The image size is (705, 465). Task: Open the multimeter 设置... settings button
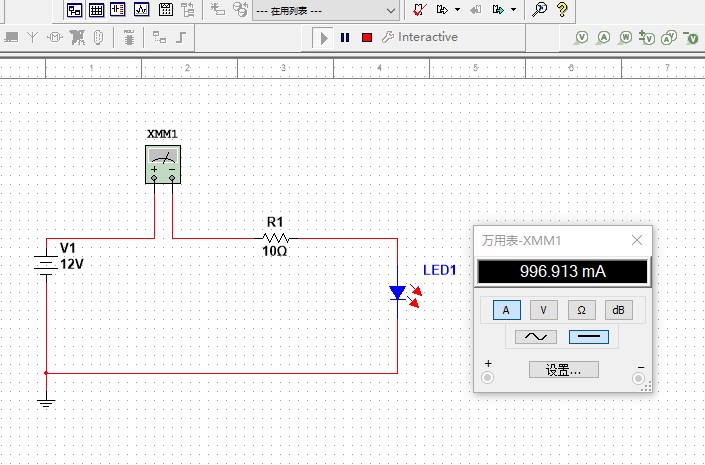pos(563,370)
